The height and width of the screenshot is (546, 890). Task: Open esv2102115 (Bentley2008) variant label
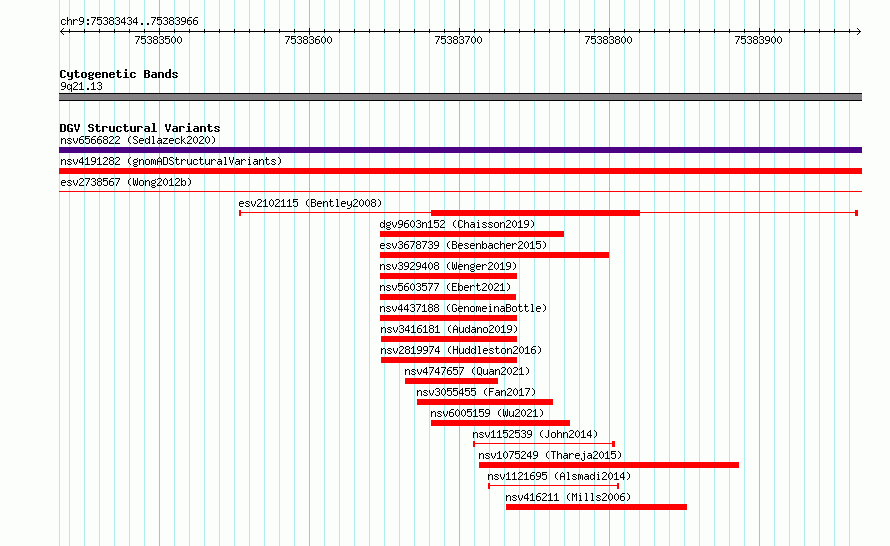tap(310, 203)
